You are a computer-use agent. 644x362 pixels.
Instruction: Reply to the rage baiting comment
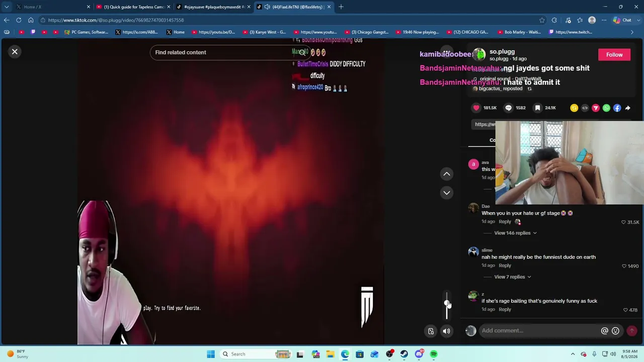click(505, 309)
